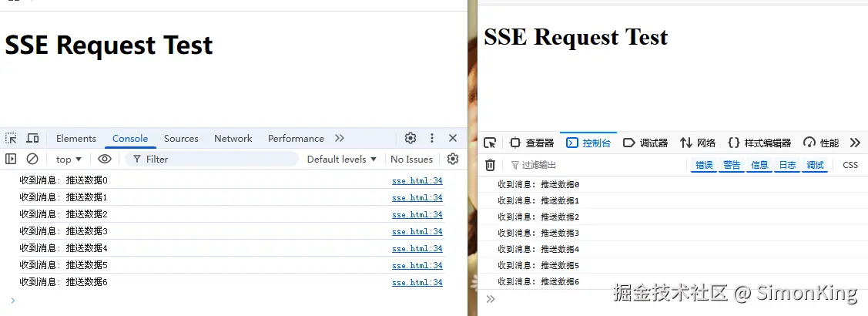The width and height of the screenshot is (868, 316).
Task: Switch to the Network tab
Action: (x=233, y=139)
